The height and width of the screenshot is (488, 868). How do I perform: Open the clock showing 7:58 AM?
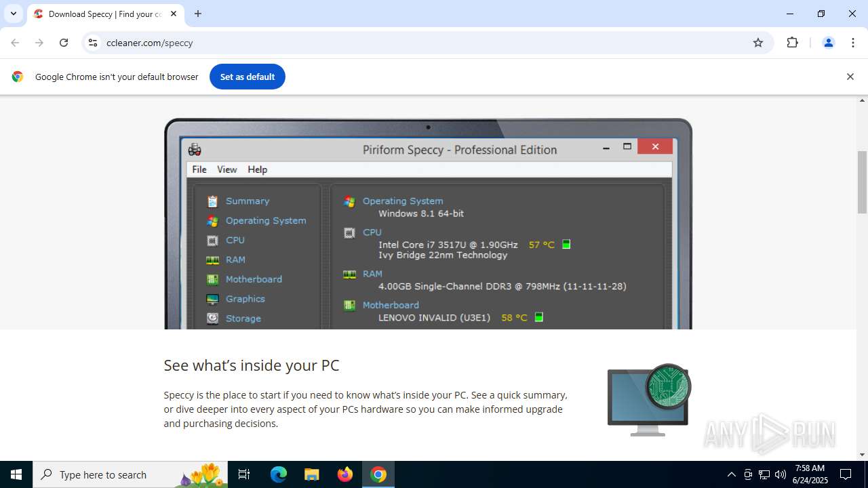pyautogui.click(x=810, y=474)
